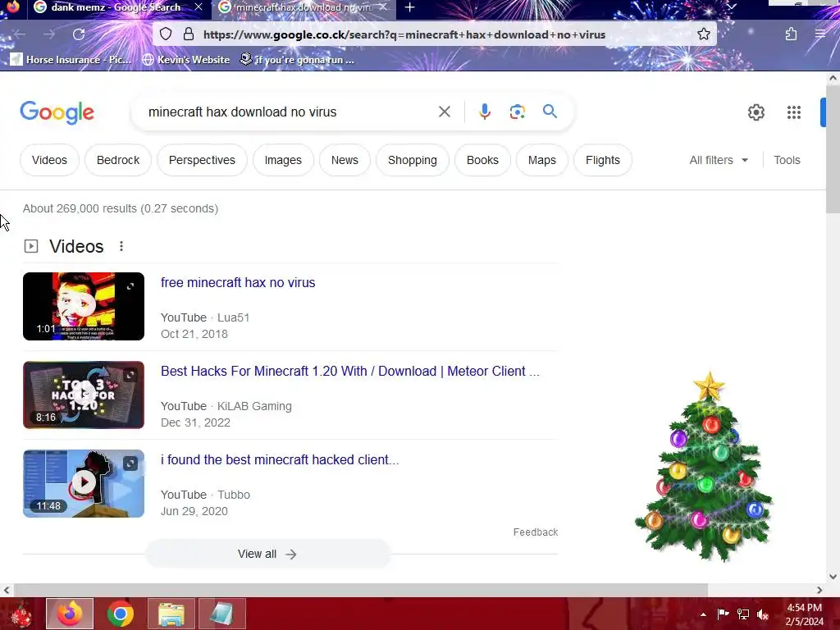Open the notepad-like taskbar app icon
This screenshot has width=840, height=630.
(x=222, y=614)
